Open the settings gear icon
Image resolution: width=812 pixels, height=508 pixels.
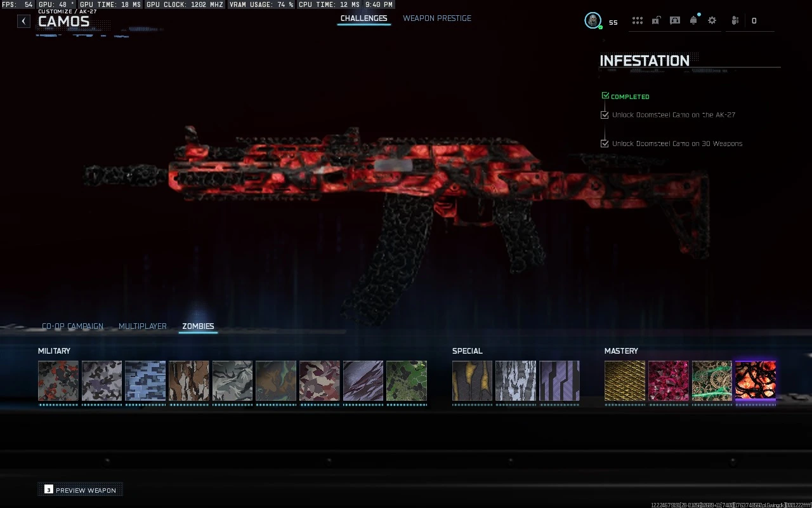[712, 20]
